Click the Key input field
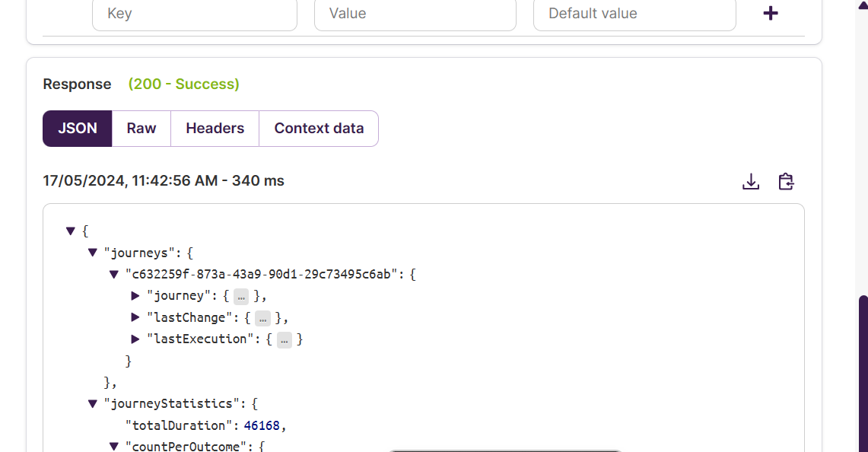The image size is (868, 452). coord(194,14)
